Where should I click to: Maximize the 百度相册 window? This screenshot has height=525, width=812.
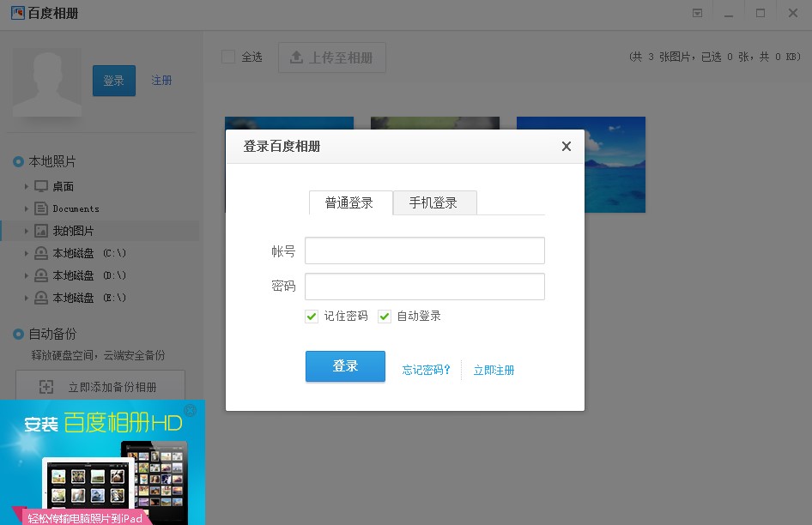coord(760,13)
